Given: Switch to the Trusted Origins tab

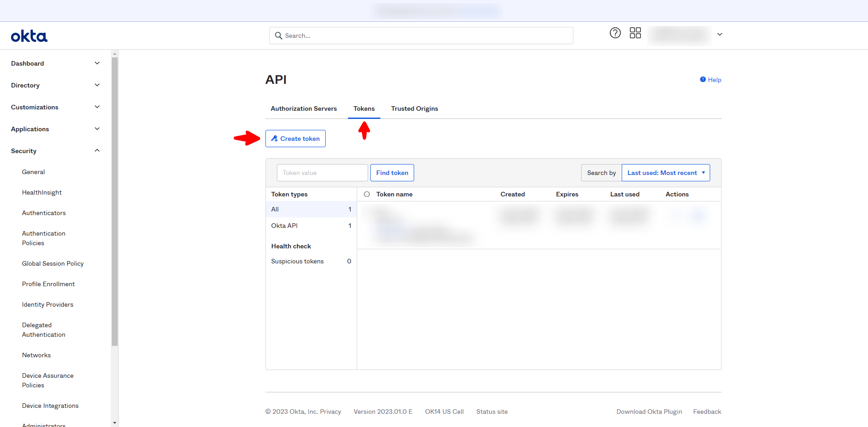Looking at the screenshot, I should [x=415, y=108].
